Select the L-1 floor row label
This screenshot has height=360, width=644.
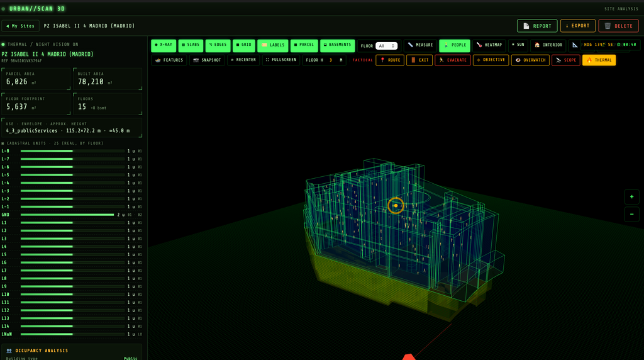coord(5,206)
